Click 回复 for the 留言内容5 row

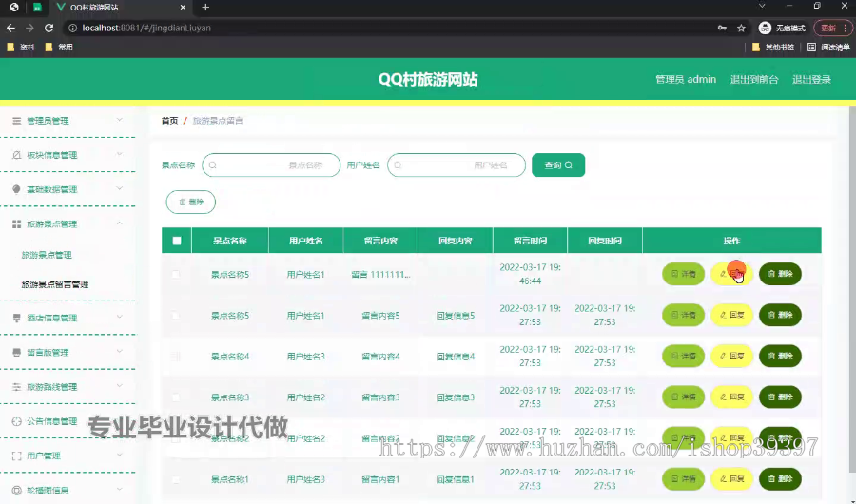732,315
